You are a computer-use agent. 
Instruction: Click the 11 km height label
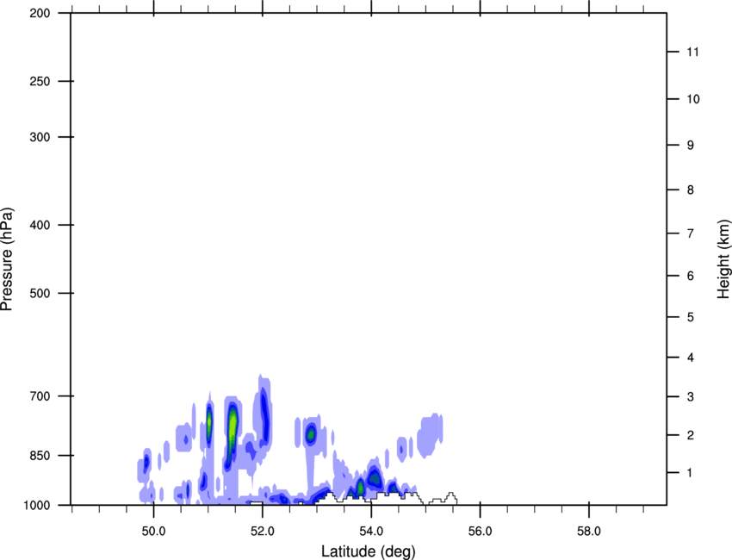(x=692, y=52)
